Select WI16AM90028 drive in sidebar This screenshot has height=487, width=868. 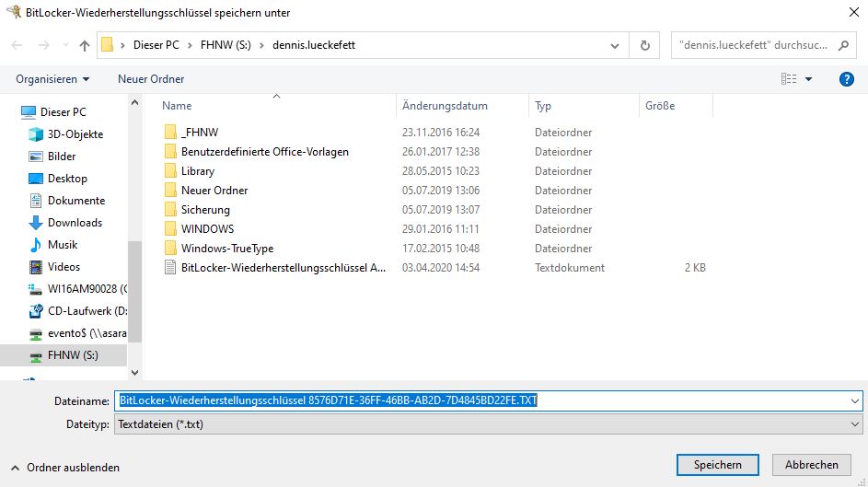[x=77, y=289]
